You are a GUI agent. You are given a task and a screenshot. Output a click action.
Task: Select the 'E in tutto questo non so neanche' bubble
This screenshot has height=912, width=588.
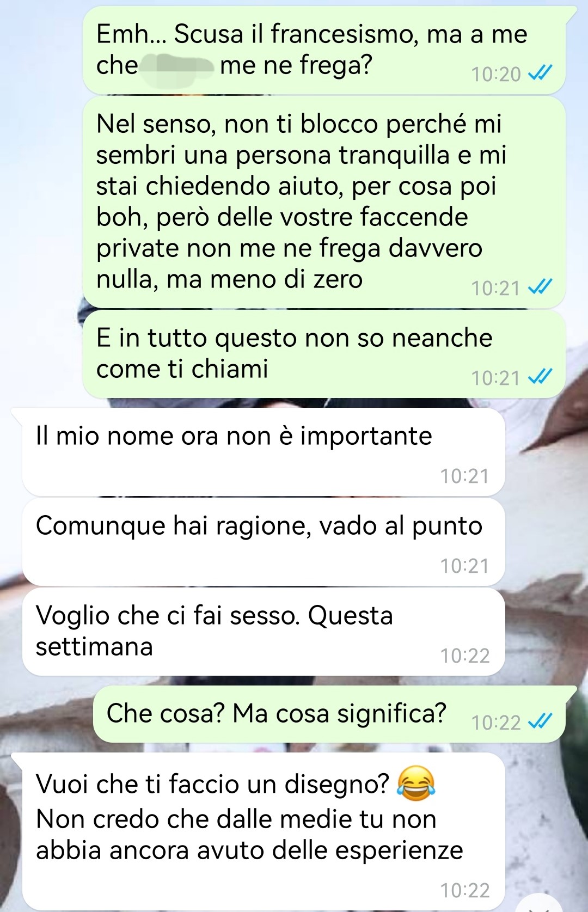pyautogui.click(x=324, y=354)
